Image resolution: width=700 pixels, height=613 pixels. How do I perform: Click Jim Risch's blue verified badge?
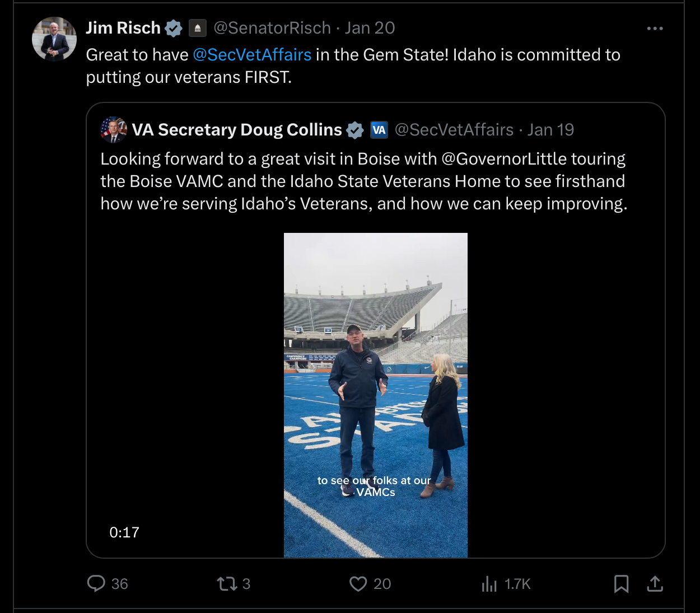[x=174, y=29]
